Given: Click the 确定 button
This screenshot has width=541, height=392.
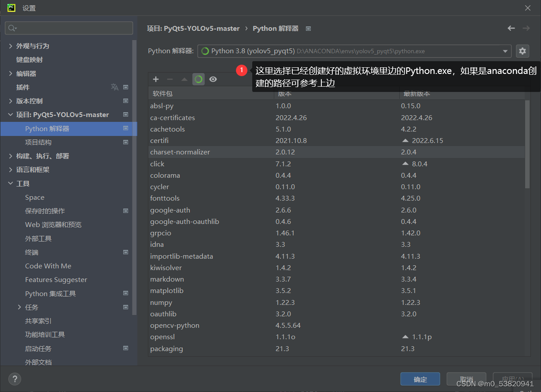Looking at the screenshot, I should coord(420,379).
